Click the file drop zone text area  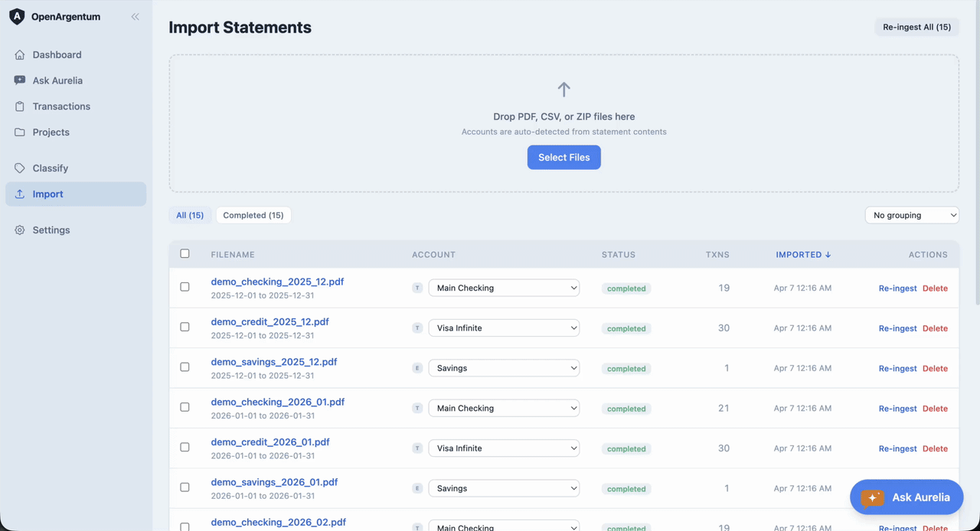point(564,123)
